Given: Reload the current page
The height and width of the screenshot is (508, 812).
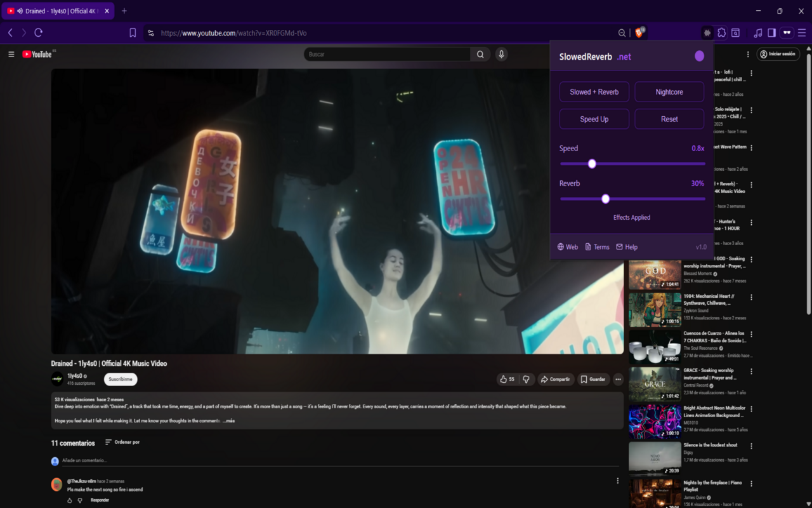Looking at the screenshot, I should 39,32.
